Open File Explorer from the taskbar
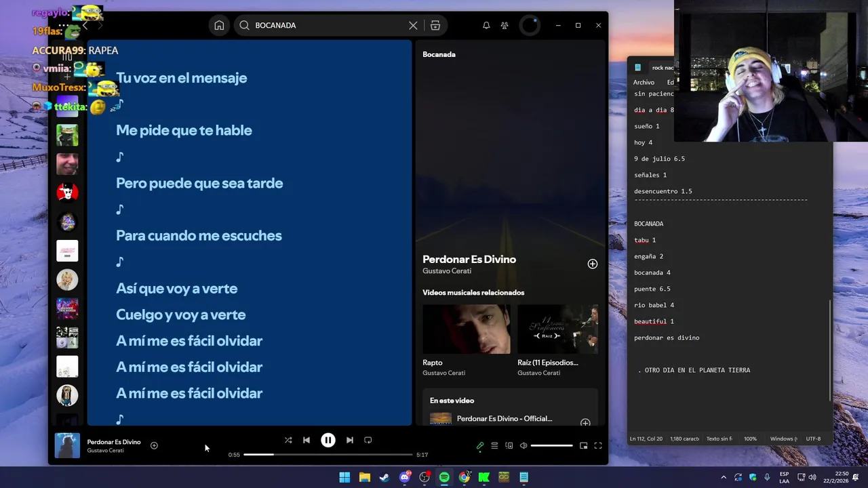Image resolution: width=868 pixels, height=488 pixels. point(364,477)
